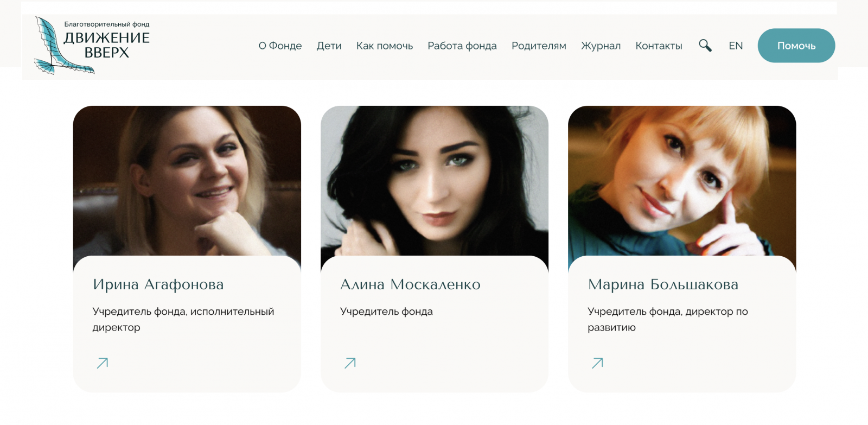The width and height of the screenshot is (868, 425).
Task: View Алина Москаленко's portrait photo
Action: pyautogui.click(x=435, y=182)
